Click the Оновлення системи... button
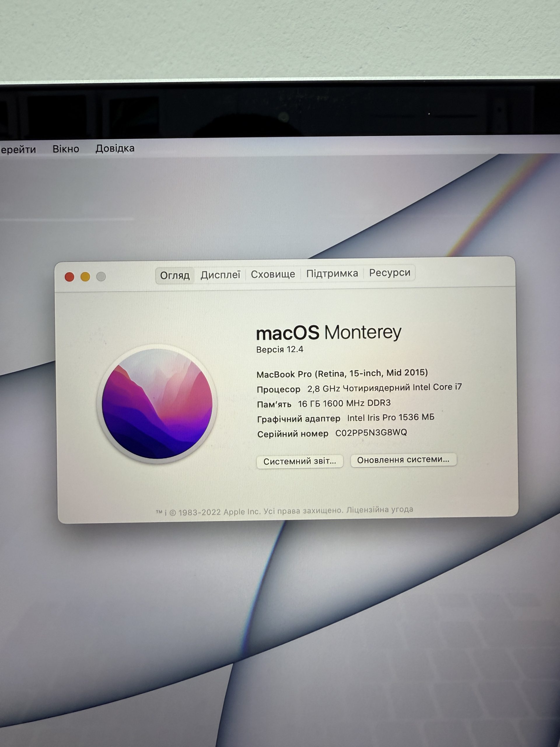 pos(403,460)
